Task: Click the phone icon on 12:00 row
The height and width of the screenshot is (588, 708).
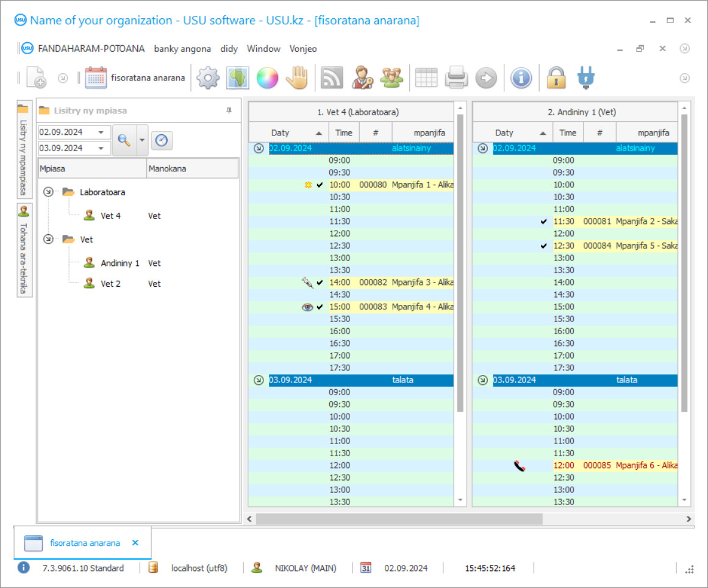Action: point(519,466)
